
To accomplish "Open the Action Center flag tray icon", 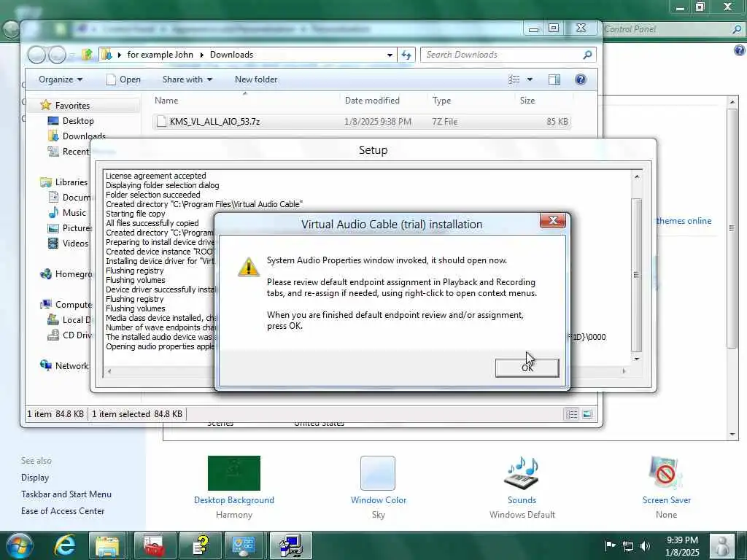I will pos(610,545).
